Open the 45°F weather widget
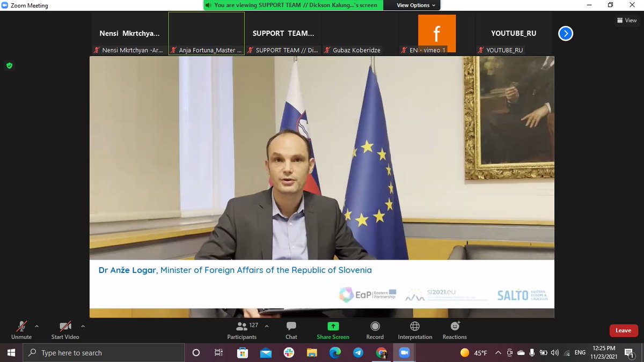The image size is (644, 362). (x=473, y=353)
